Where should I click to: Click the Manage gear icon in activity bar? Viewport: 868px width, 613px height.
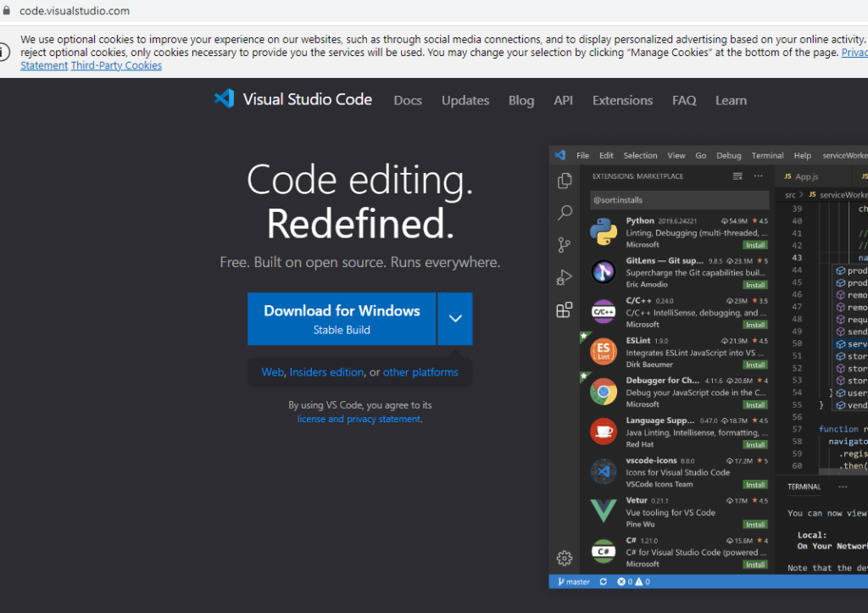click(x=564, y=557)
